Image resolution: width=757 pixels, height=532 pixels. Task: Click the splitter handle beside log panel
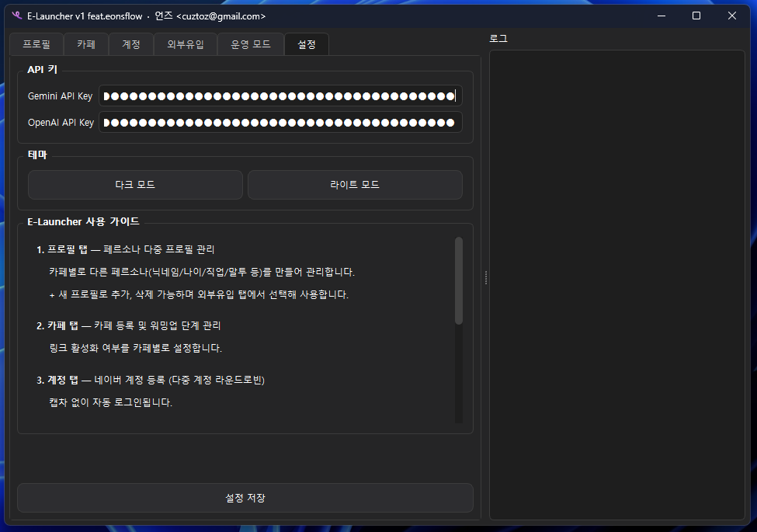(x=486, y=277)
